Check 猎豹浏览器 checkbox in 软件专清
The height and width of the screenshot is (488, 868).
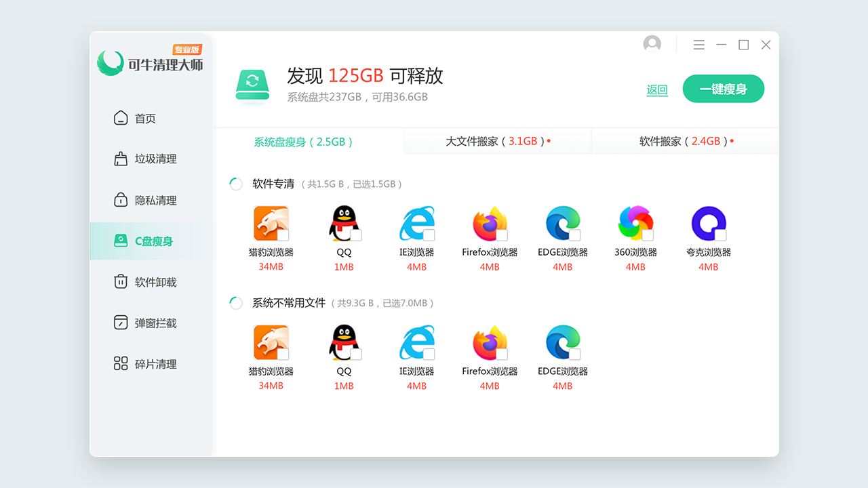[283, 235]
